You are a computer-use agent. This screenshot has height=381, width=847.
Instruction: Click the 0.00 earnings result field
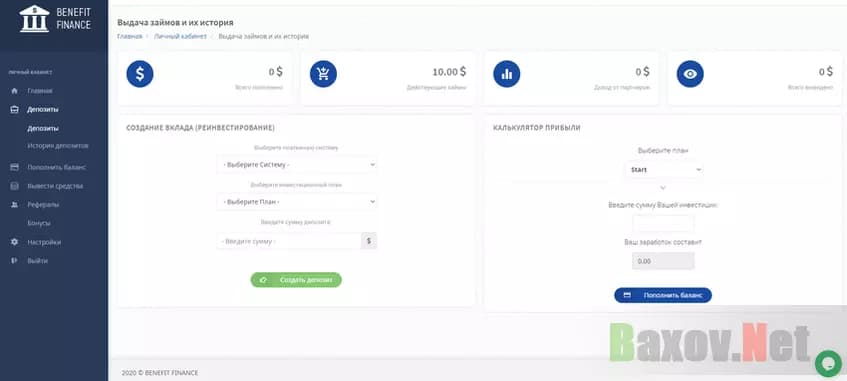[663, 261]
